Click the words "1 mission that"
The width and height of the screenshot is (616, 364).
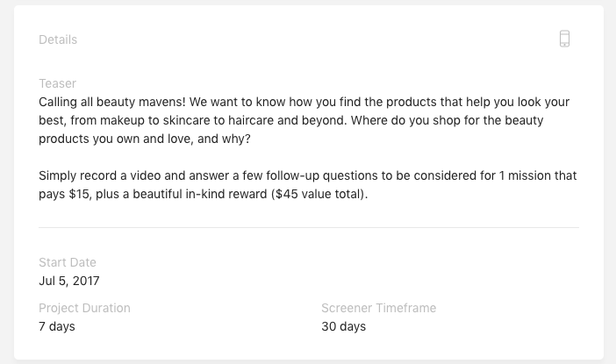(538, 175)
